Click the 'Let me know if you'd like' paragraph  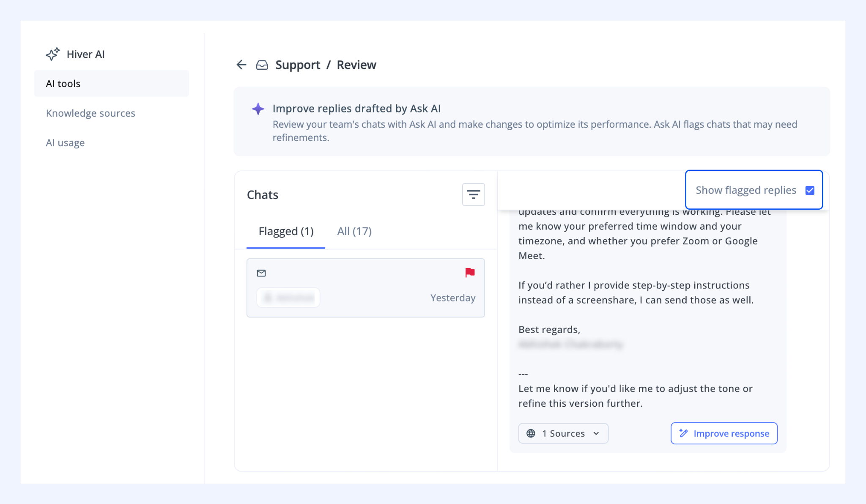point(636,396)
